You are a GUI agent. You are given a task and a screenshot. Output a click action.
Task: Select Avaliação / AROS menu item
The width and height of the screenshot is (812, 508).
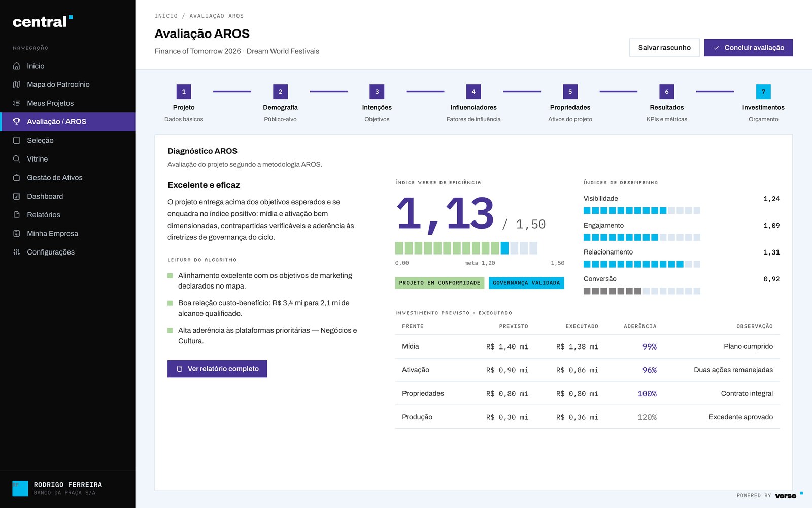coord(68,122)
